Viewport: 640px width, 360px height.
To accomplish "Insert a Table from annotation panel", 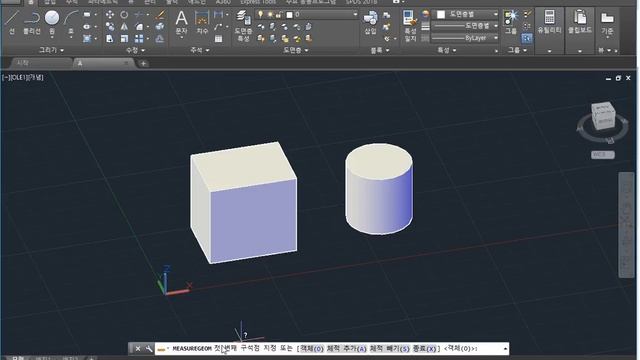I will click(218, 39).
